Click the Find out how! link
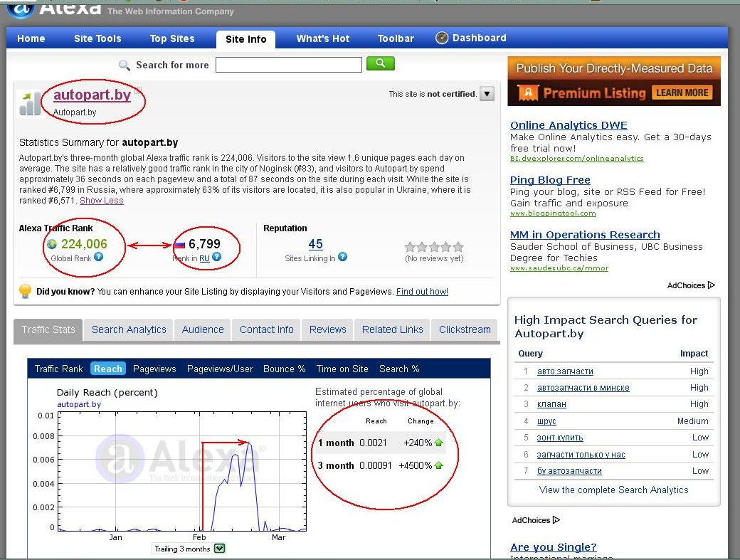Viewport: 740px width, 560px height. coord(422,292)
